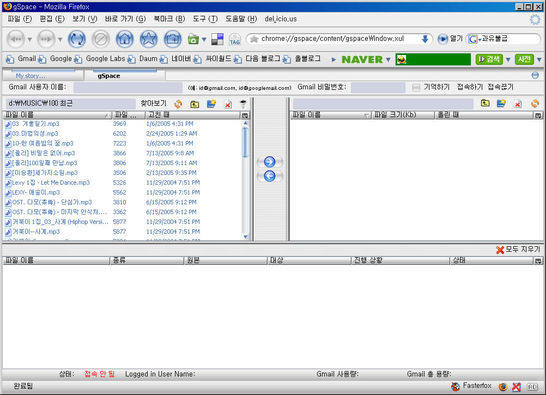Open the Daum bookmark link
Image resolution: width=546 pixels, height=395 pixels.
pos(143,59)
